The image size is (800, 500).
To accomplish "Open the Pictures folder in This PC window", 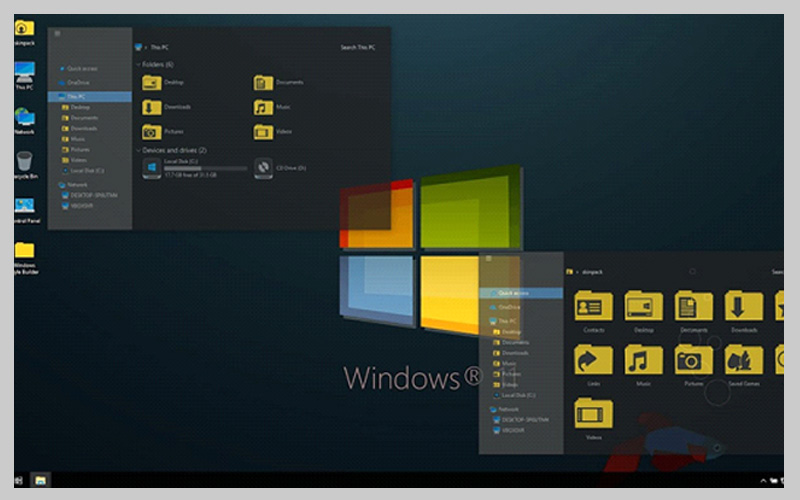I will coord(152,132).
